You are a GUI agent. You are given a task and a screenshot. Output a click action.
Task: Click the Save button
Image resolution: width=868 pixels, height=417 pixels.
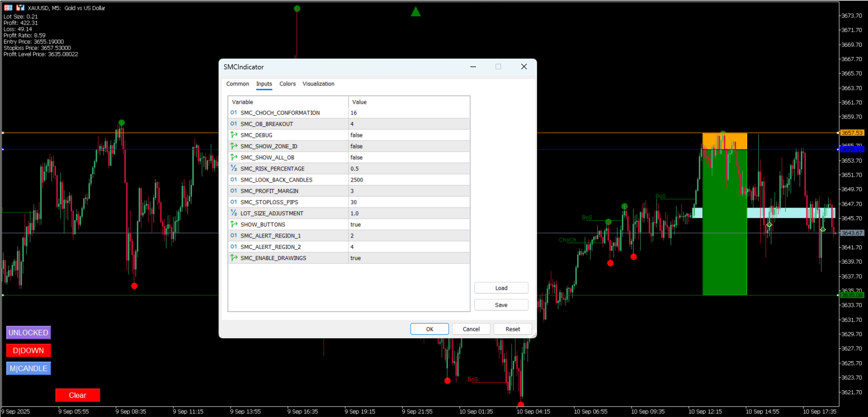coord(501,305)
